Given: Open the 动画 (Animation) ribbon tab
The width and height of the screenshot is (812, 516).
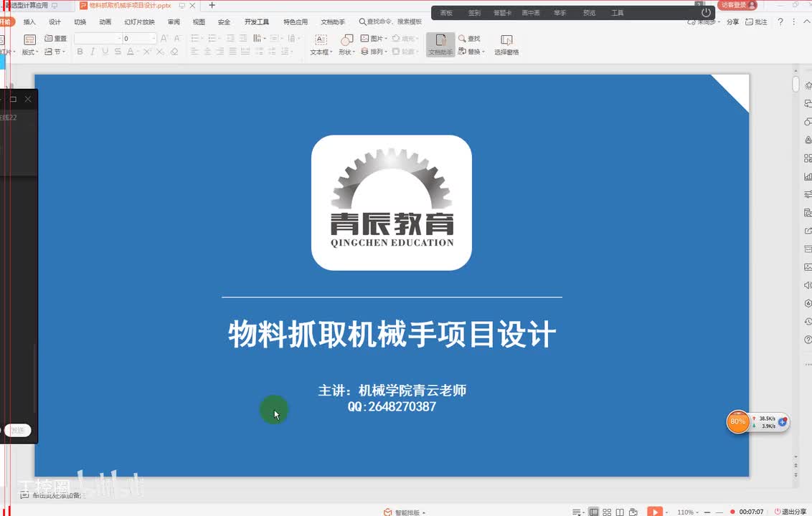Looking at the screenshot, I should point(105,21).
